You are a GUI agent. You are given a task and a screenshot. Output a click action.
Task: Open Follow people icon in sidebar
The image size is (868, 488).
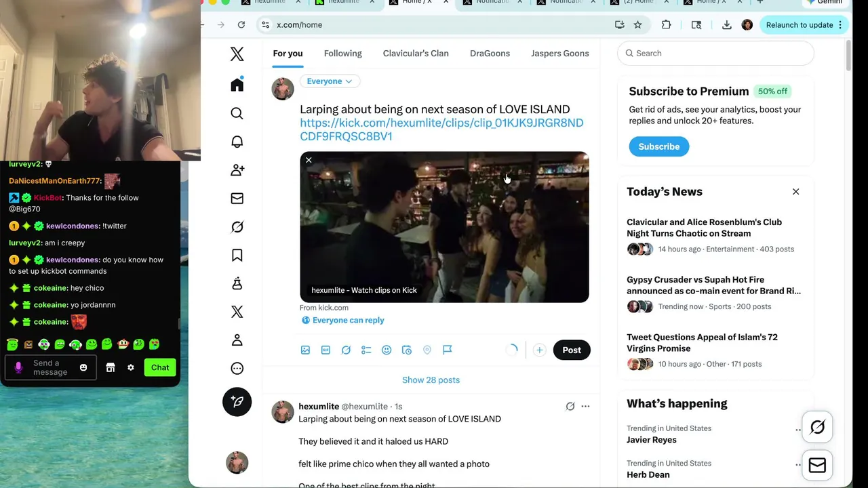coord(237,170)
